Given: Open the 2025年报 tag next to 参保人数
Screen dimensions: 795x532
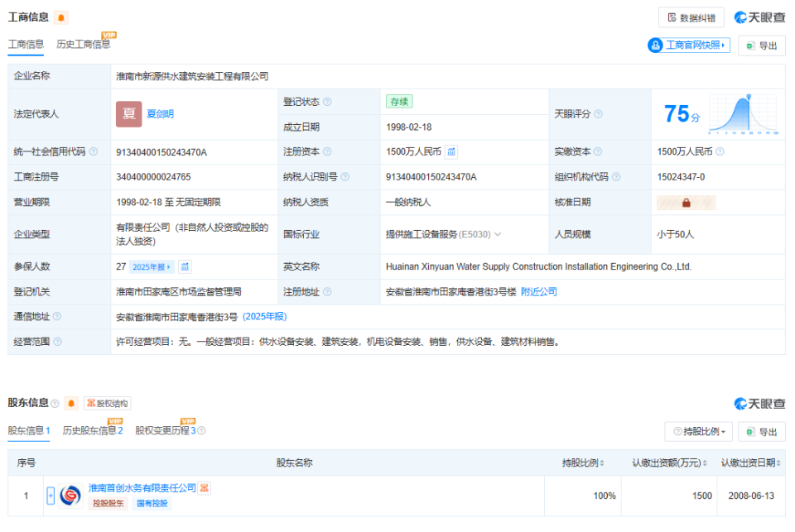Looking at the screenshot, I should coord(152,267).
